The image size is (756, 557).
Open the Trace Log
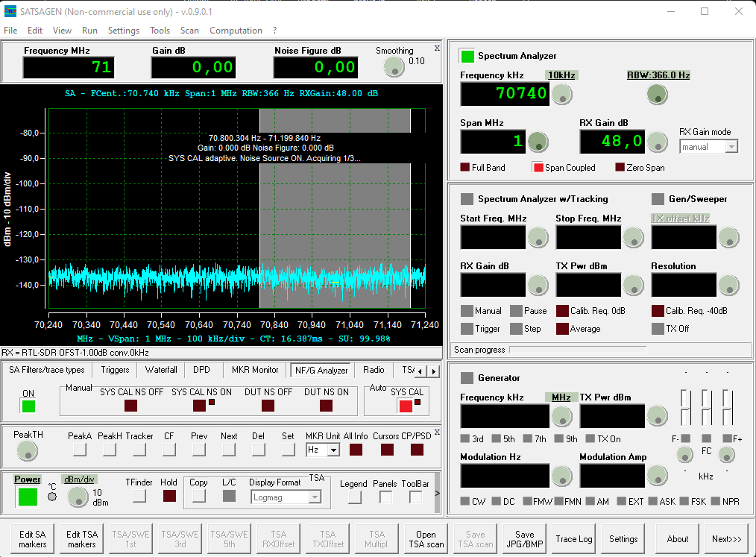pyautogui.click(x=574, y=539)
